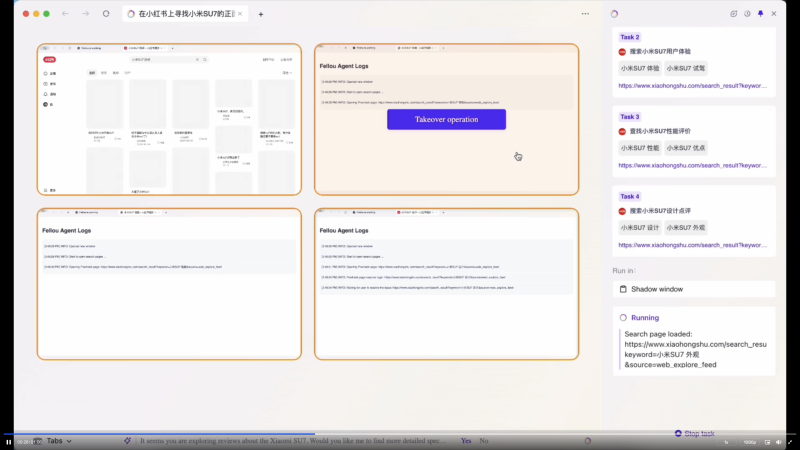
Task: Click the red stop icon beside 搜索小米SU7设计点评
Action: (622, 211)
